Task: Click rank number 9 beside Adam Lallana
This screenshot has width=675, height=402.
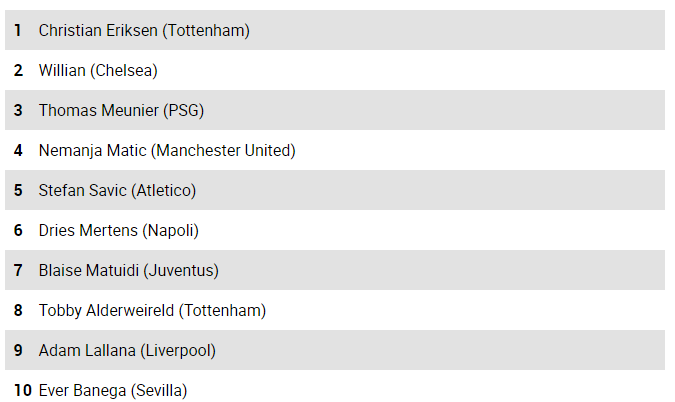Action: (18, 351)
